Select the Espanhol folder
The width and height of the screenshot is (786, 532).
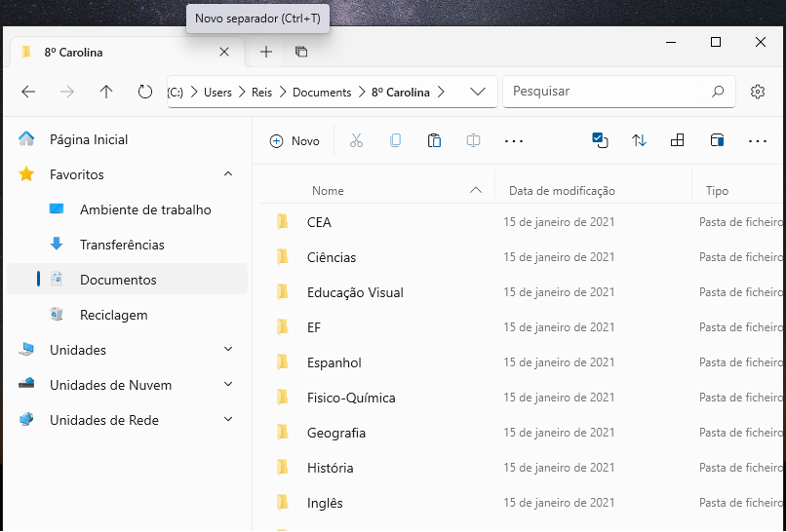[x=523, y=362]
